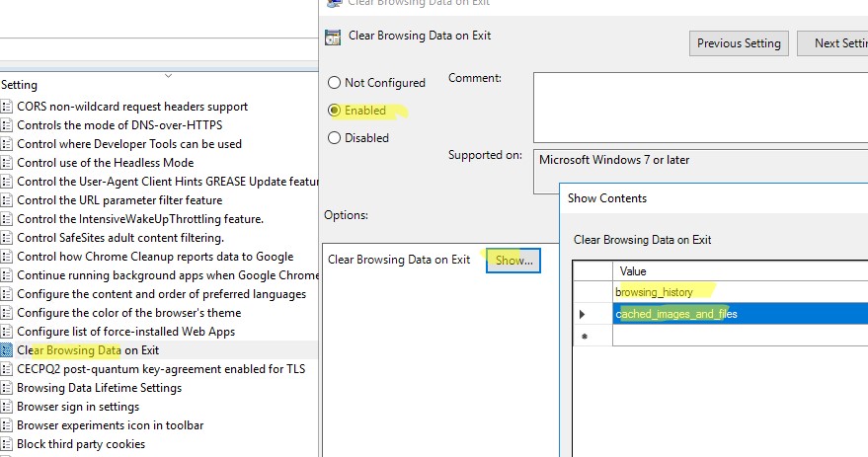Click sort chevron above Setting column

[168, 76]
